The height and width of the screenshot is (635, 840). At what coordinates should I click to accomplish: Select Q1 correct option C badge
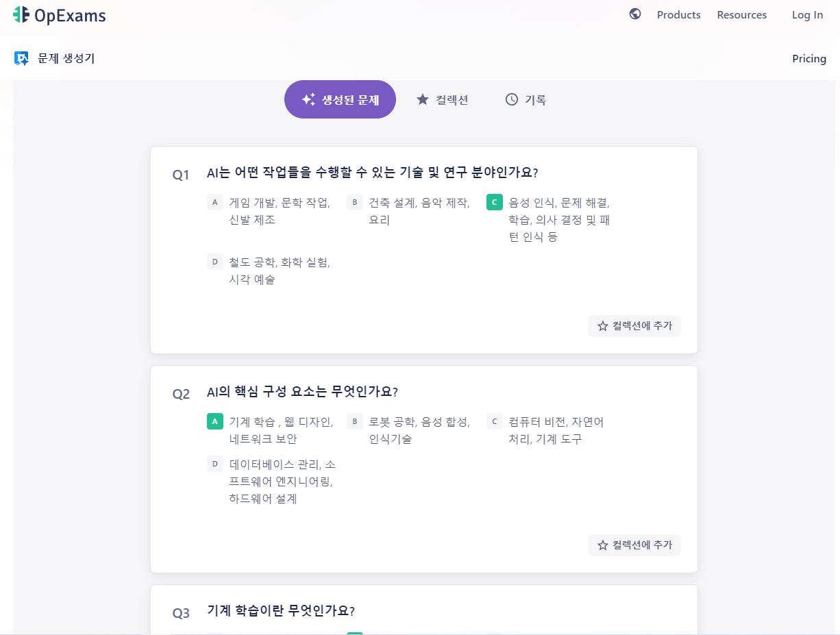point(494,202)
